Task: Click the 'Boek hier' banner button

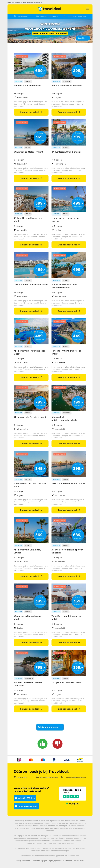Action: click(82, 38)
